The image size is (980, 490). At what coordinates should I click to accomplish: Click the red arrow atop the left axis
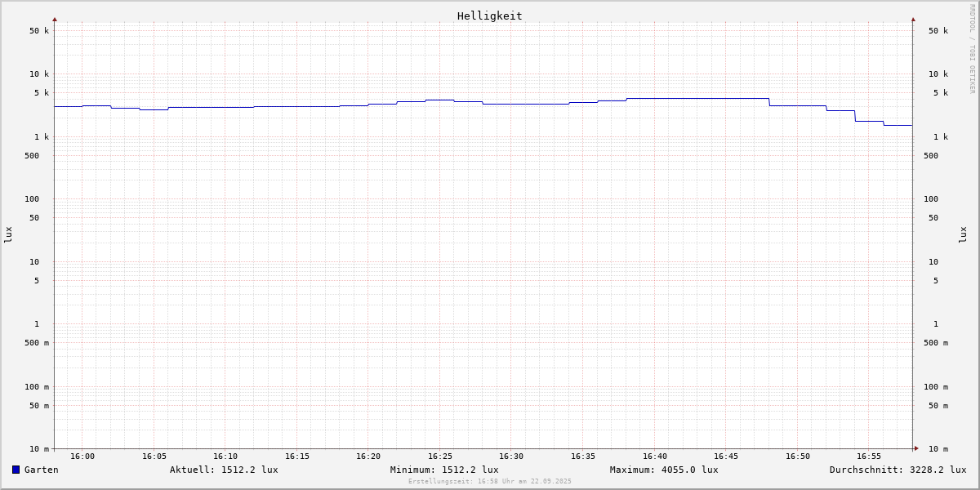tap(55, 19)
